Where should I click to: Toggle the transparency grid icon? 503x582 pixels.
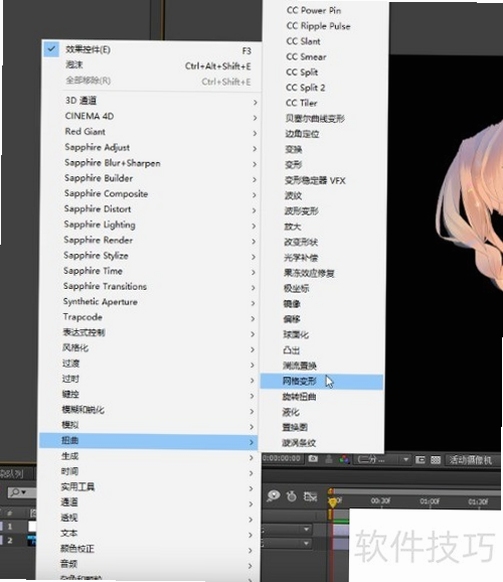pos(435,460)
